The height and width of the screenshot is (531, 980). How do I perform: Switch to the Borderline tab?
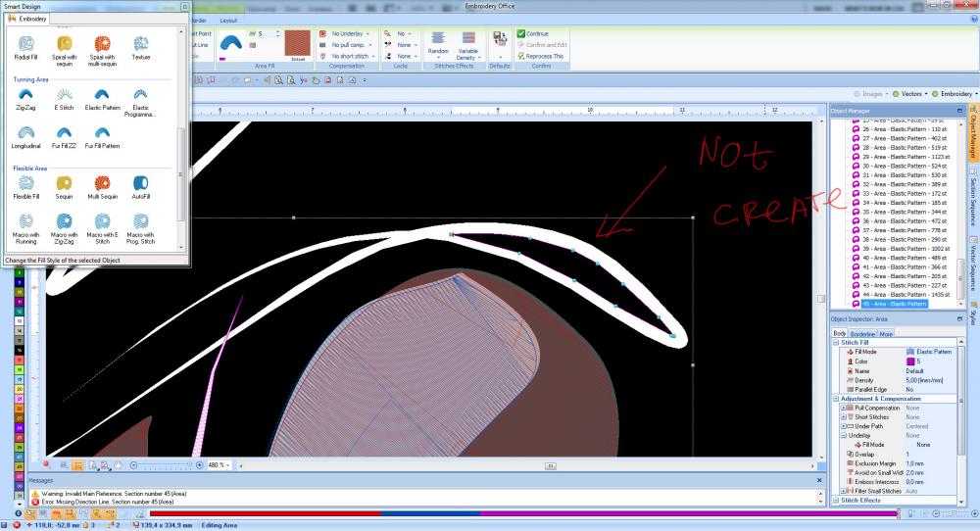tap(863, 333)
